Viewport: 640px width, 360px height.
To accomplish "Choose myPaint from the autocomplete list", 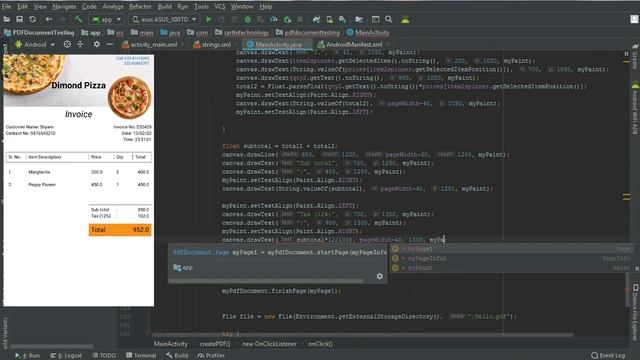I will pyautogui.click(x=512, y=268).
